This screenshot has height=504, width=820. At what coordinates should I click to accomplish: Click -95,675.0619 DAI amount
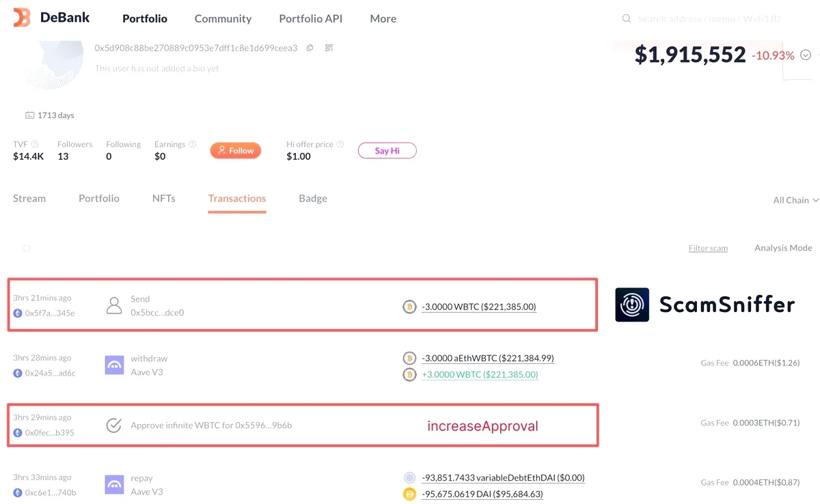482,494
